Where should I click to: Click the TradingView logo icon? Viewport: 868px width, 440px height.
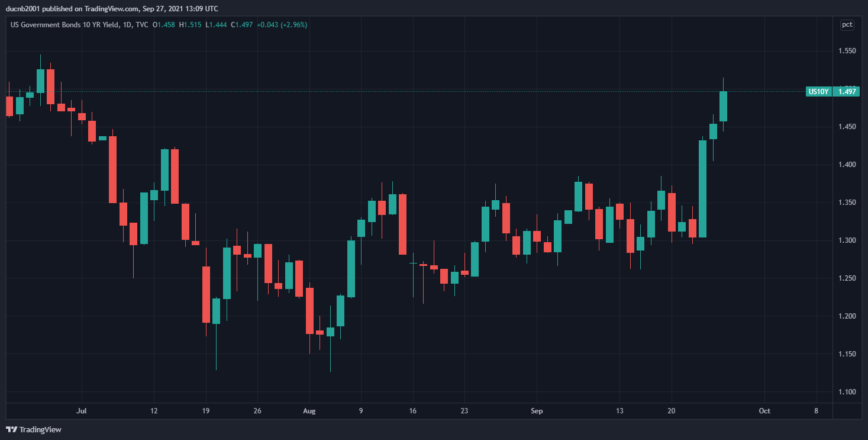11,429
